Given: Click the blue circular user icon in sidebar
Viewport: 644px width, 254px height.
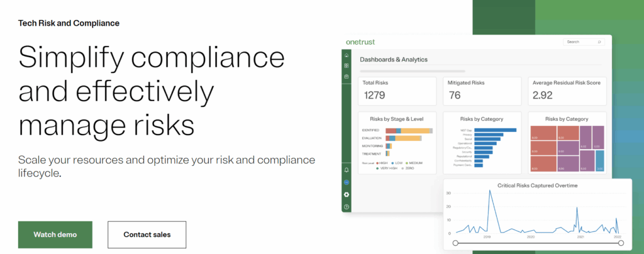Looking at the screenshot, I should click(x=347, y=182).
